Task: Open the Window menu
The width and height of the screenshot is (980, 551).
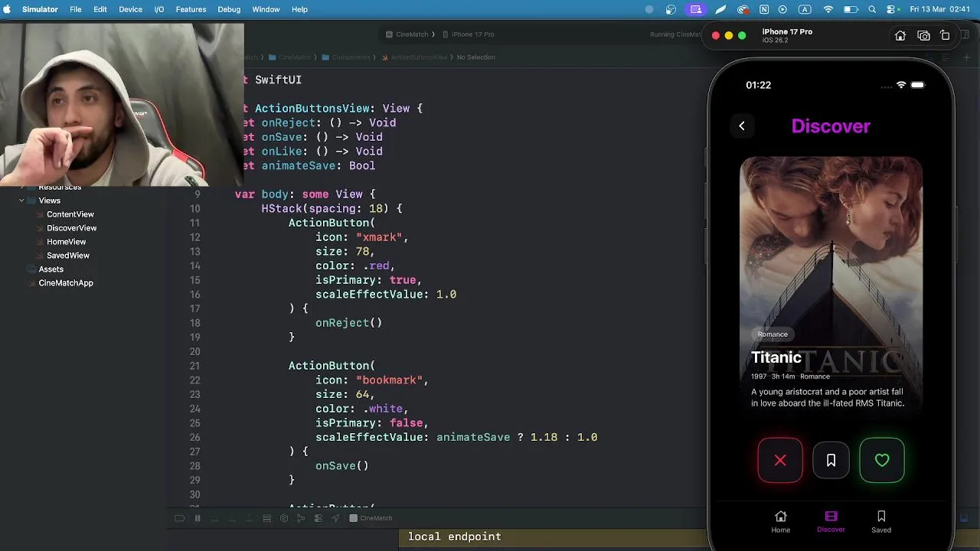Action: point(266,9)
